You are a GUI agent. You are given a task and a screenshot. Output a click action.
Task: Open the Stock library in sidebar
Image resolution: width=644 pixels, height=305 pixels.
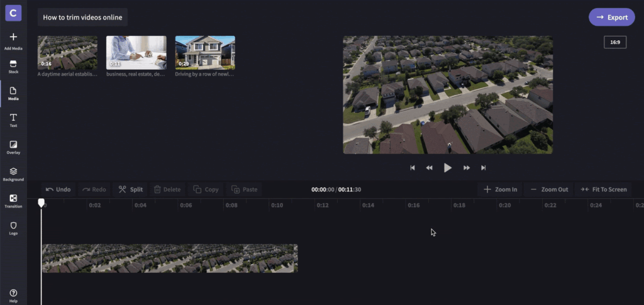[x=13, y=67]
